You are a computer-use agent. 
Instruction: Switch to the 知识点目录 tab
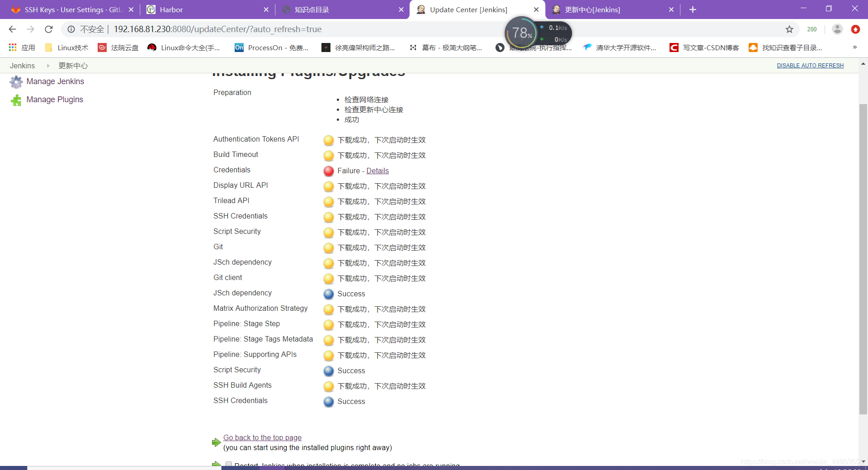click(344, 9)
